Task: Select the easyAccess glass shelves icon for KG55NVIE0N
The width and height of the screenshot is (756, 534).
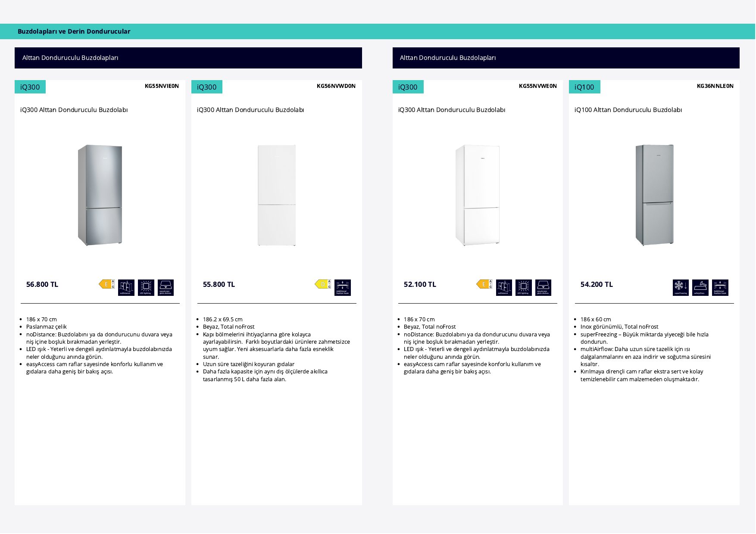Action: (x=166, y=288)
